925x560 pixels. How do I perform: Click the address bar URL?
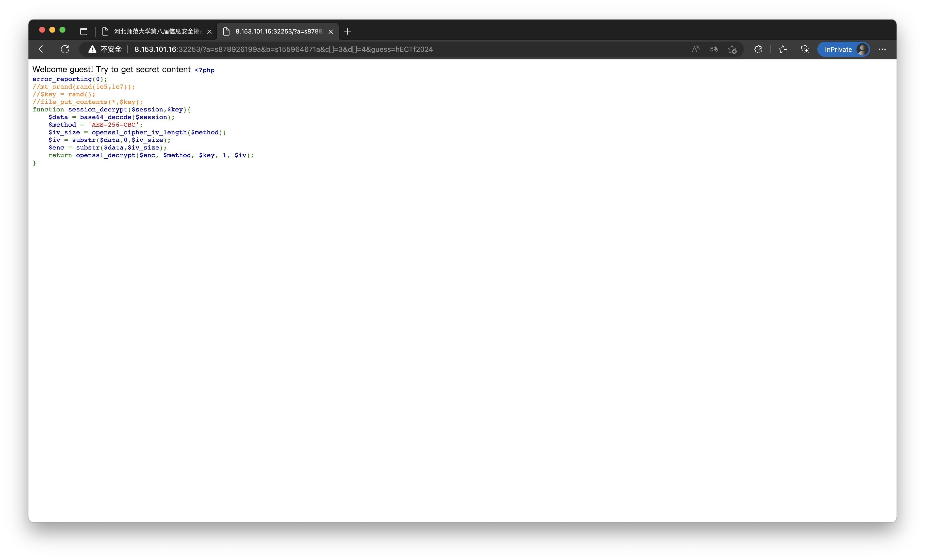[x=284, y=49]
